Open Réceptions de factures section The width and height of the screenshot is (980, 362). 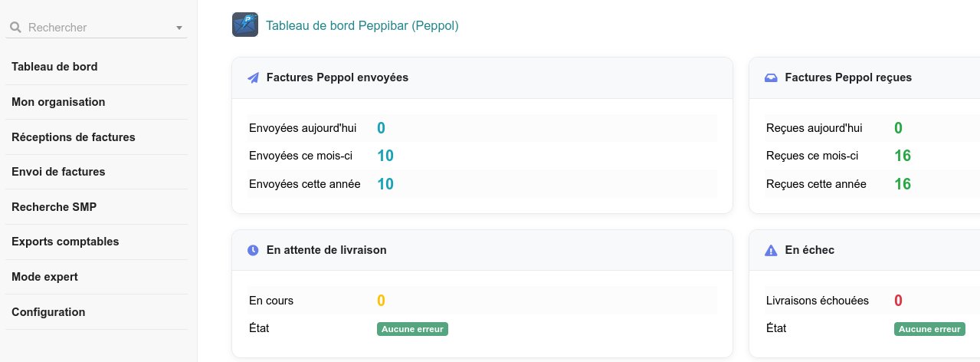[74, 137]
